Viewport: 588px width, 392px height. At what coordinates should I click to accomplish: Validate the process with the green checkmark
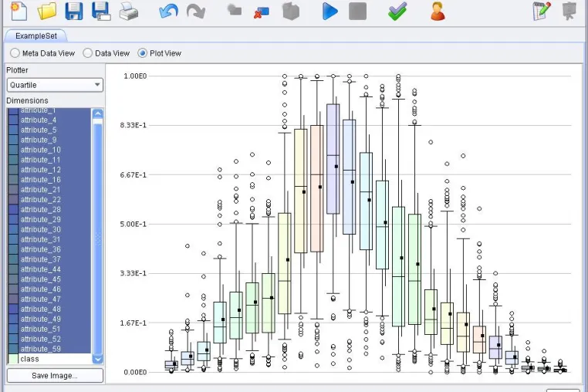click(x=397, y=11)
